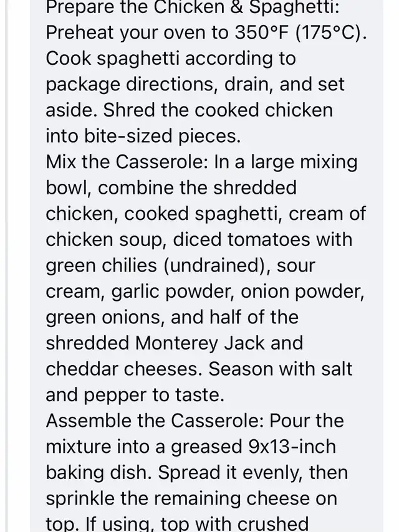Click the phrase 'Shred the cooked chicken'
This screenshot has width=399, height=532.
click(218, 110)
